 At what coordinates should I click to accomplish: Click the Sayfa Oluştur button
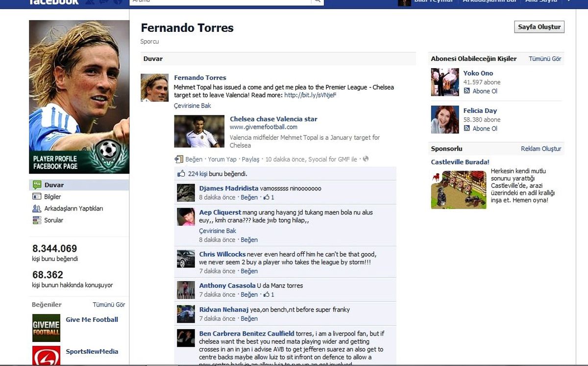pos(539,27)
